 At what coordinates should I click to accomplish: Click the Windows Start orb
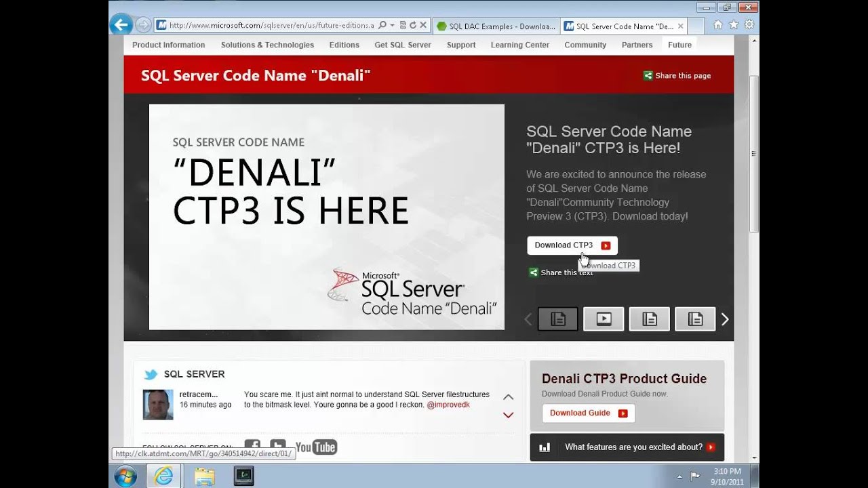(125, 476)
